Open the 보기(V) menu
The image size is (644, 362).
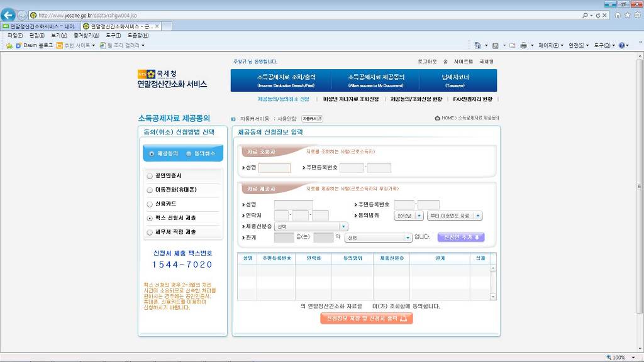point(59,36)
